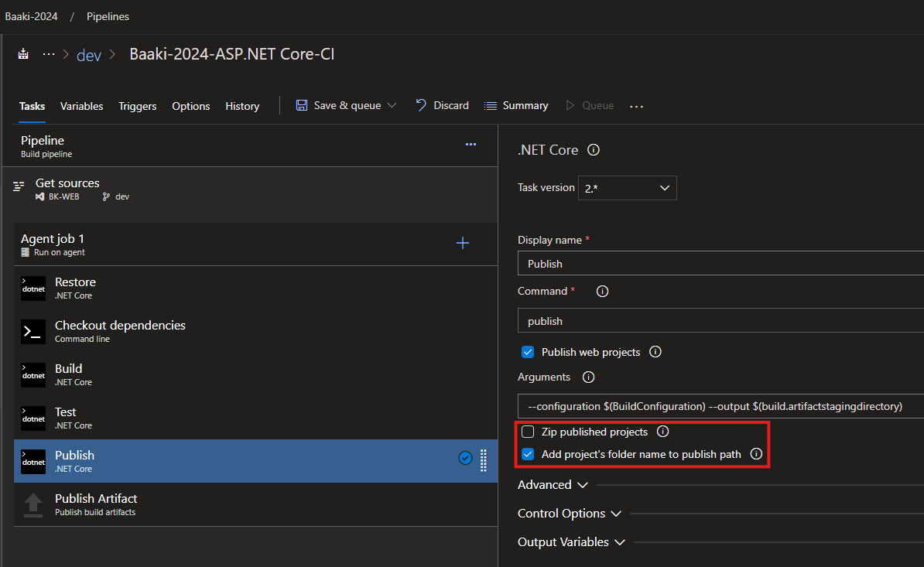Image resolution: width=924 pixels, height=567 pixels.
Task: Expand the Control Options section
Action: [x=570, y=514]
